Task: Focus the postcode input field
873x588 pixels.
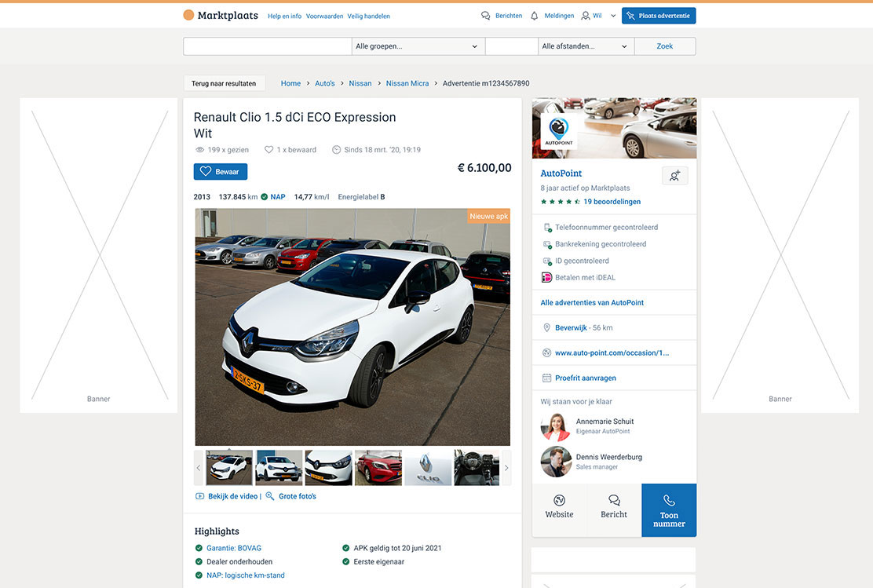Action: point(512,46)
